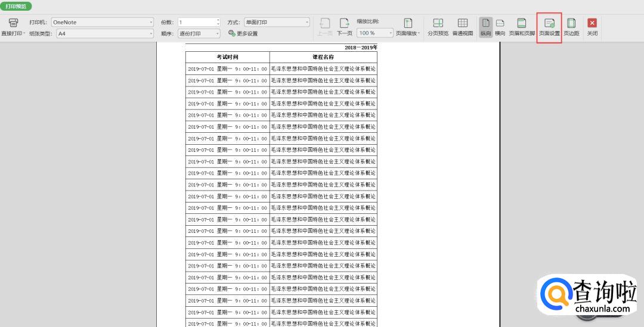This screenshot has width=644, height=327.
Task: Select 纵向 portrait orientation
Action: pyautogui.click(x=486, y=27)
